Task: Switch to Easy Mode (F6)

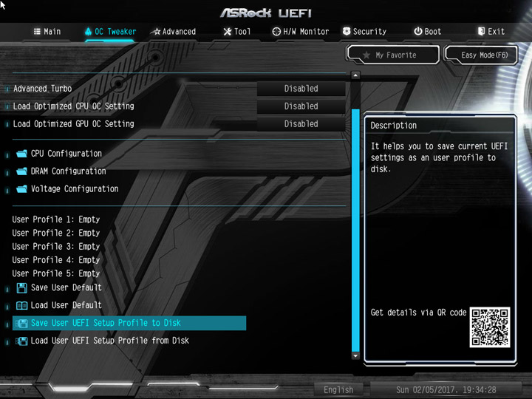Action: pos(481,55)
